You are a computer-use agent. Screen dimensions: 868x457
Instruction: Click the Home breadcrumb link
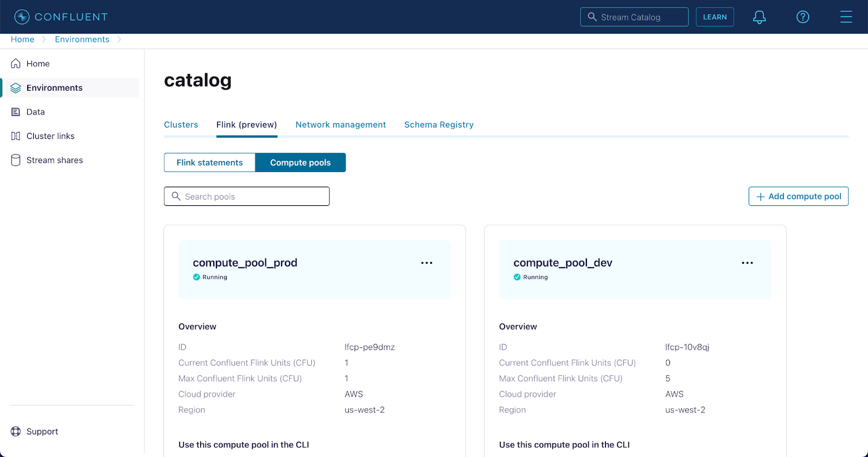23,40
